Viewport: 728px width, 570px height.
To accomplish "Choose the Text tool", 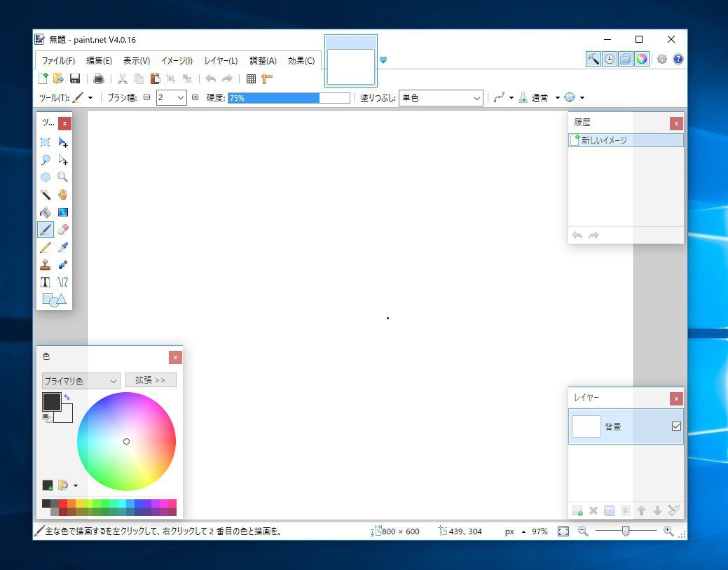I will 46,282.
